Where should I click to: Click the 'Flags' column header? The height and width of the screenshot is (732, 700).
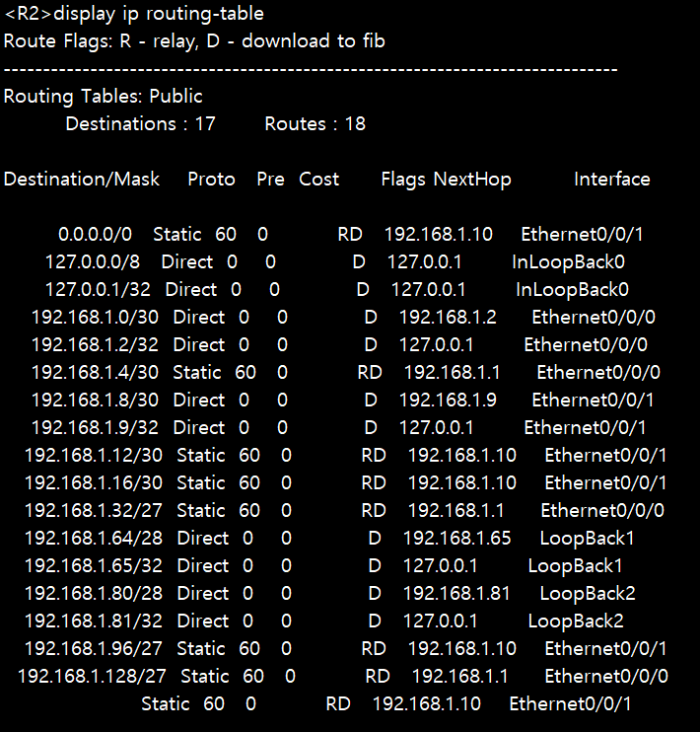(403, 180)
